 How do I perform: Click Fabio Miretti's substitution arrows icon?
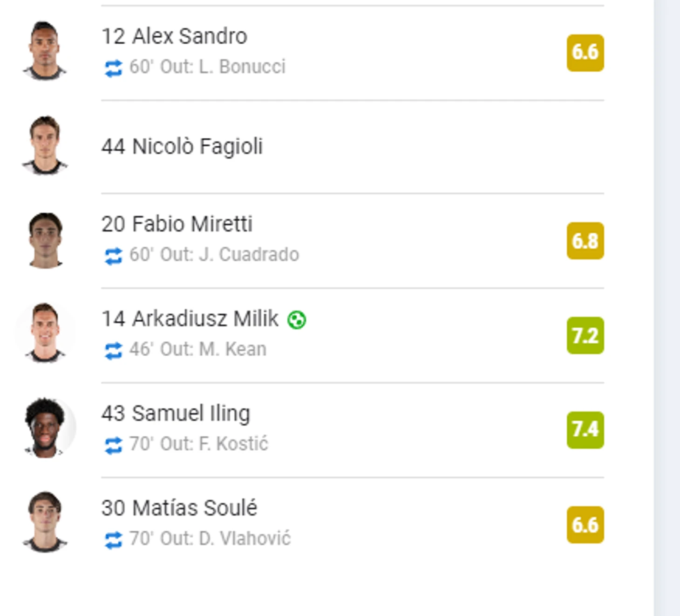(113, 256)
